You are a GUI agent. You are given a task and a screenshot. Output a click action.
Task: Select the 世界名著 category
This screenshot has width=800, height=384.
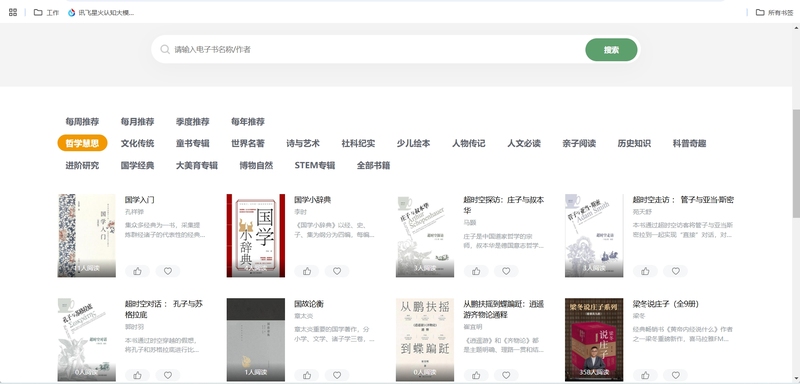[x=248, y=143]
